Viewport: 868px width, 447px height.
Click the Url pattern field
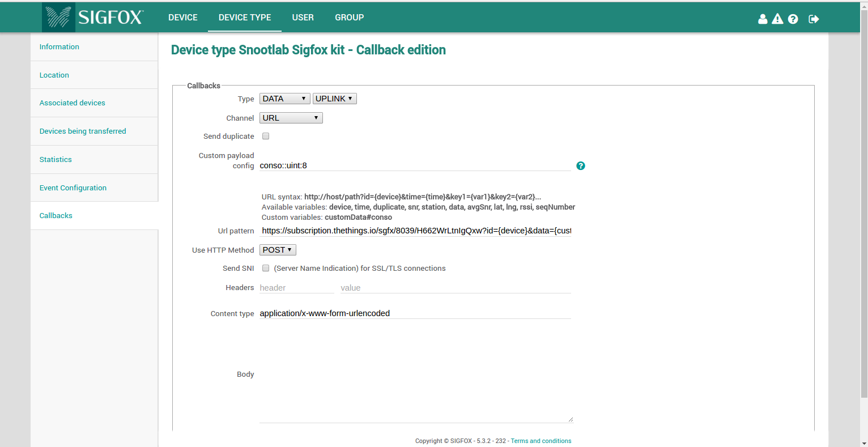pos(415,231)
